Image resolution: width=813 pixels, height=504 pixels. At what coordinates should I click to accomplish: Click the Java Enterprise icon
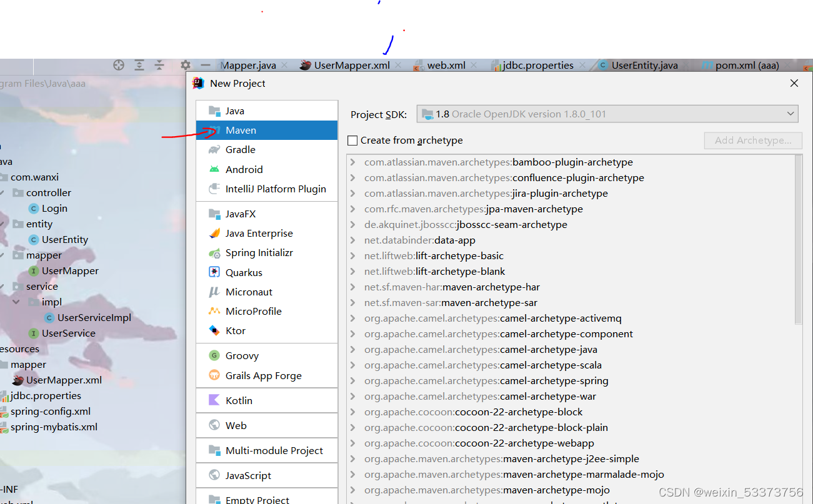[x=214, y=233]
